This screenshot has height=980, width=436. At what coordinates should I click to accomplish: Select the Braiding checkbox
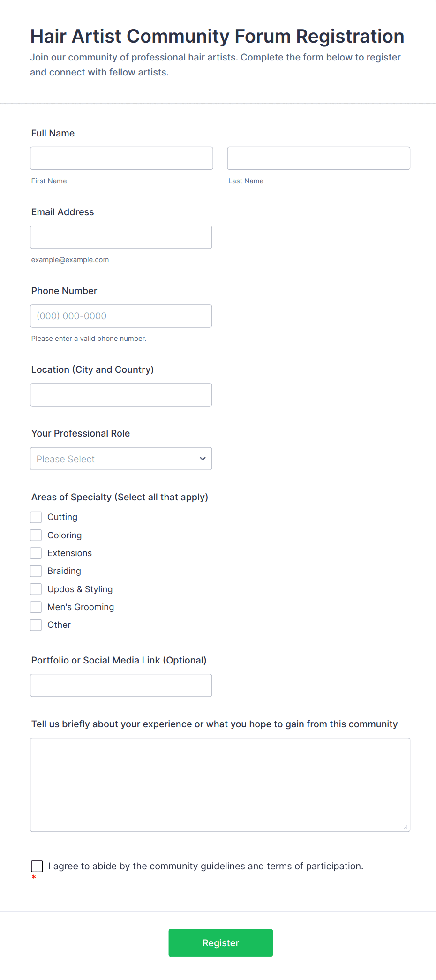coord(36,571)
